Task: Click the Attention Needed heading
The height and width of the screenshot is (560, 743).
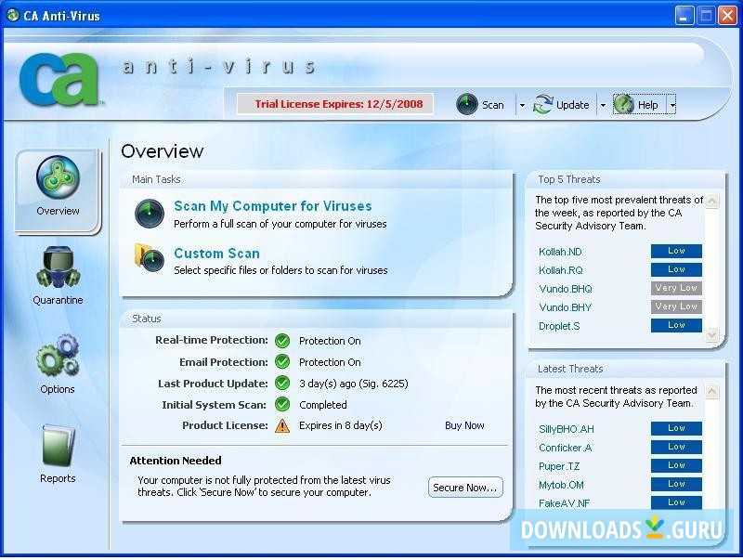Action: tap(176, 461)
